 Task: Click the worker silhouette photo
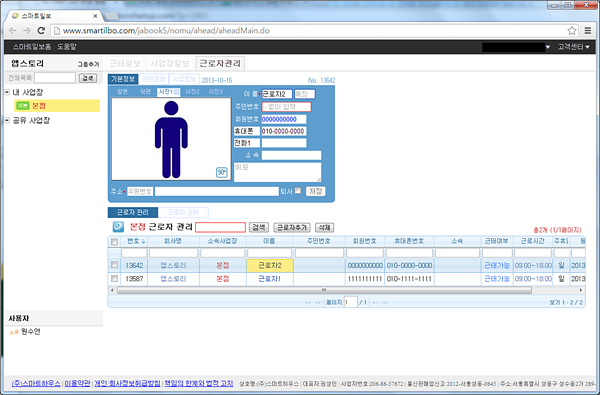[171, 139]
